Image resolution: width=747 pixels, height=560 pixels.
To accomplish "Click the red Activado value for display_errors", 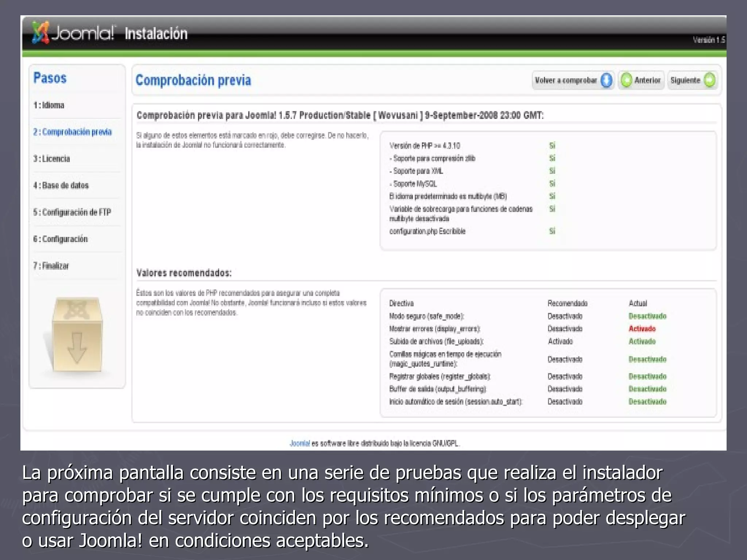I will click(642, 329).
